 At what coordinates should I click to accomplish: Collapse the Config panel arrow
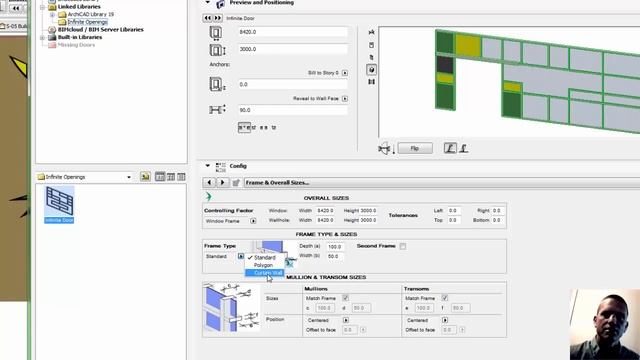[207, 166]
